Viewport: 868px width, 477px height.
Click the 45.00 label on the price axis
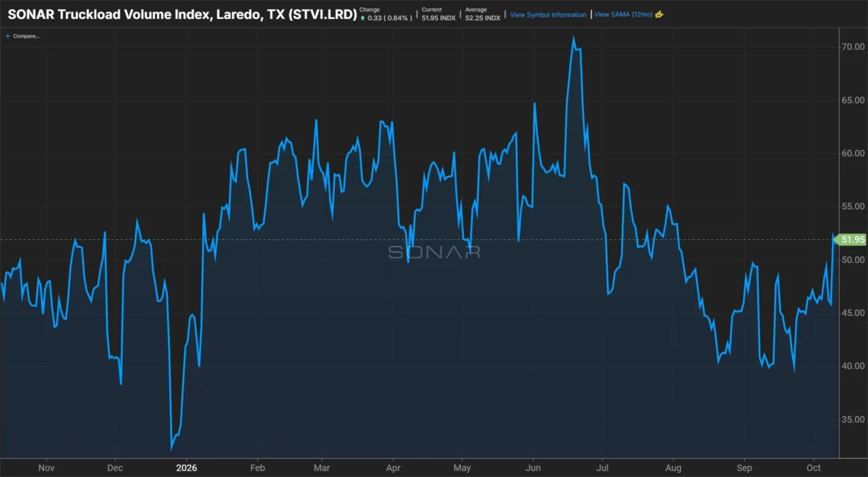[x=852, y=313]
